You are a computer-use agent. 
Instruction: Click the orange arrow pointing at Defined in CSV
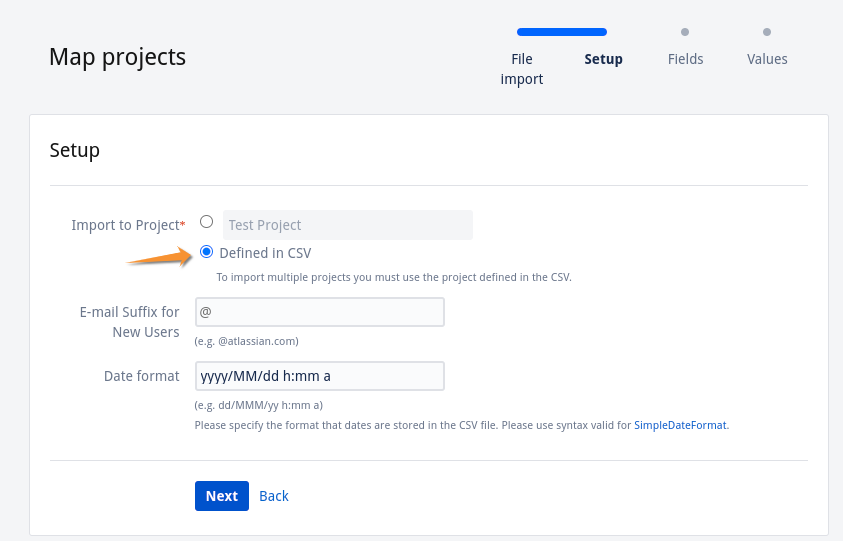[160, 257]
